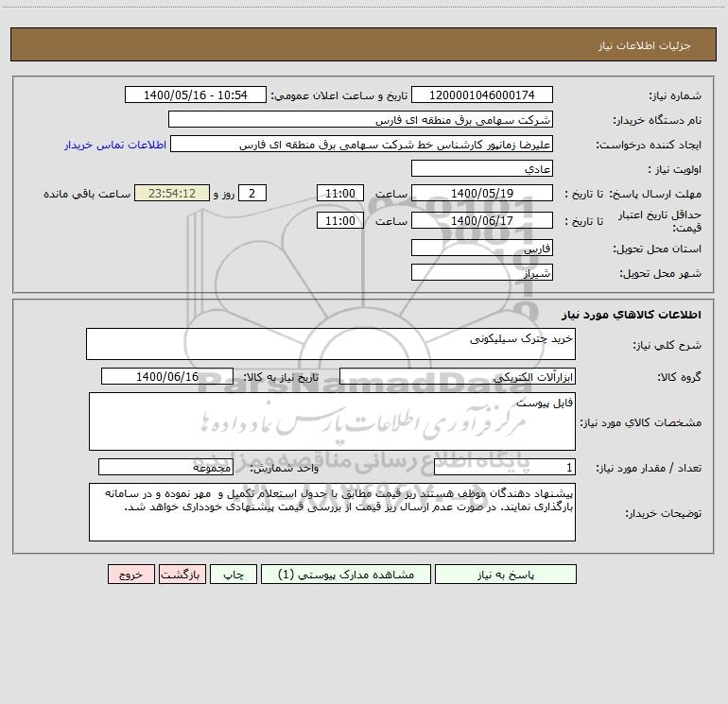Screen dimensions: 728x704
Task: Click the label ایجاد کننده درخواست
Action: click(649, 146)
